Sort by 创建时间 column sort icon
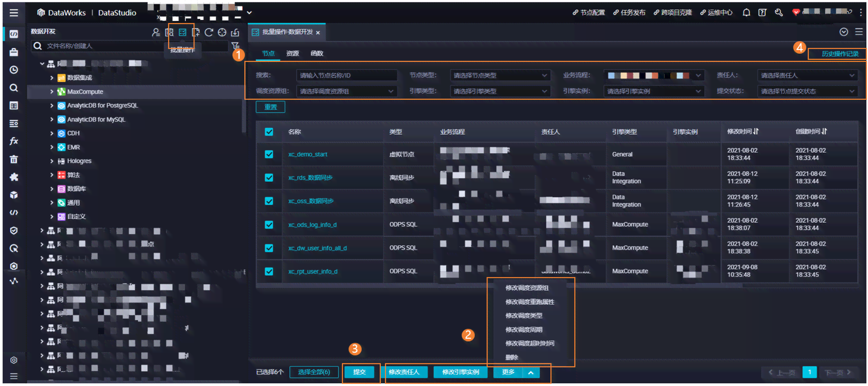Image resolution: width=868 pixels, height=386 pixels. pos(824,132)
